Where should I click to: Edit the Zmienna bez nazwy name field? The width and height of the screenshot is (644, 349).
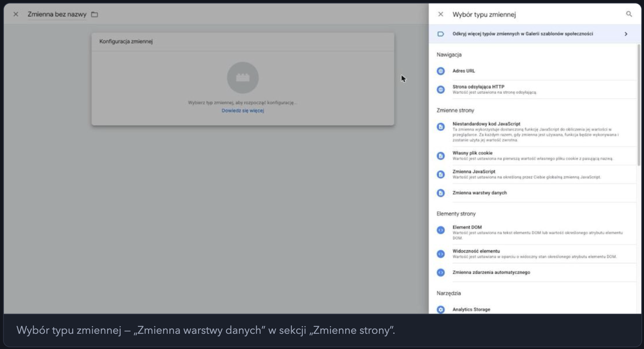click(x=57, y=14)
